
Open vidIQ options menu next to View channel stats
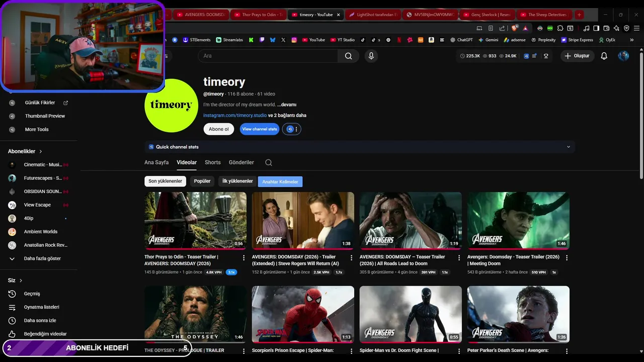click(292, 129)
